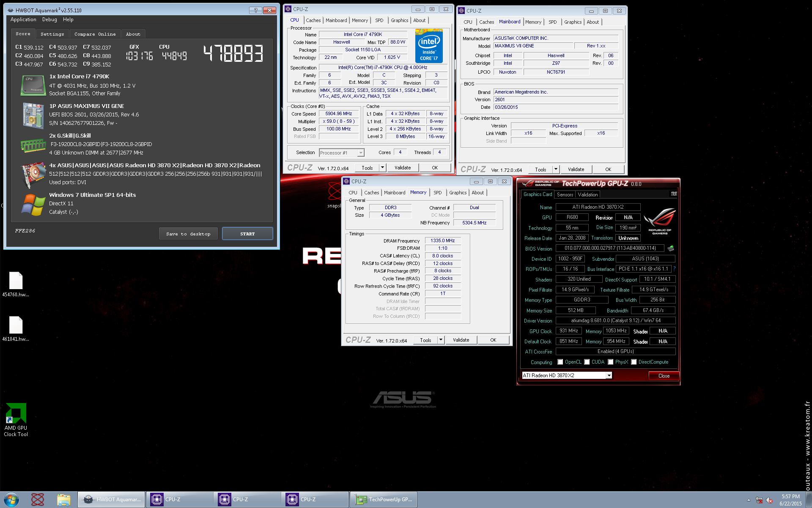
Task: Click Specification Intel Core i7-4790K field
Action: pos(383,67)
